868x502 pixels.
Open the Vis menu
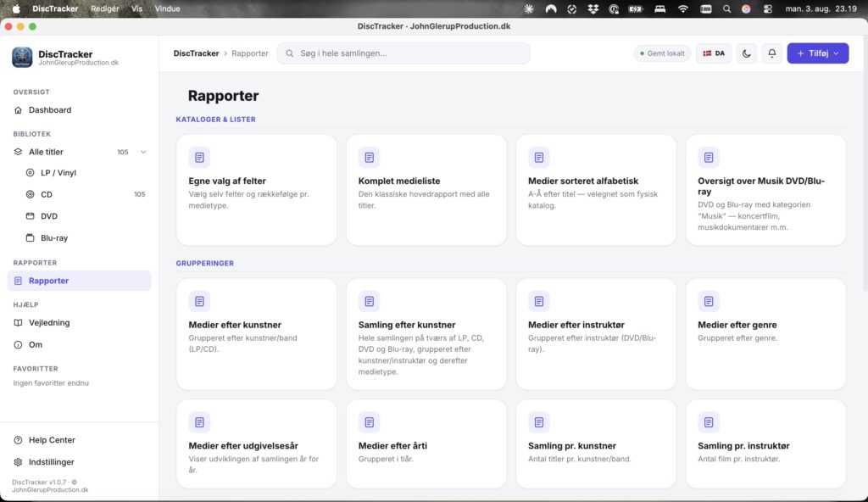pos(136,8)
